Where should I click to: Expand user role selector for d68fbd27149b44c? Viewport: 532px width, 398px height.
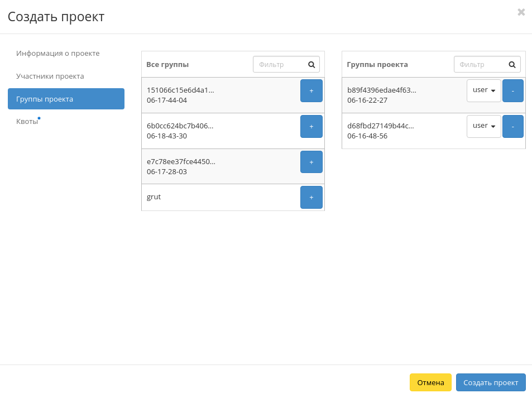483,126
